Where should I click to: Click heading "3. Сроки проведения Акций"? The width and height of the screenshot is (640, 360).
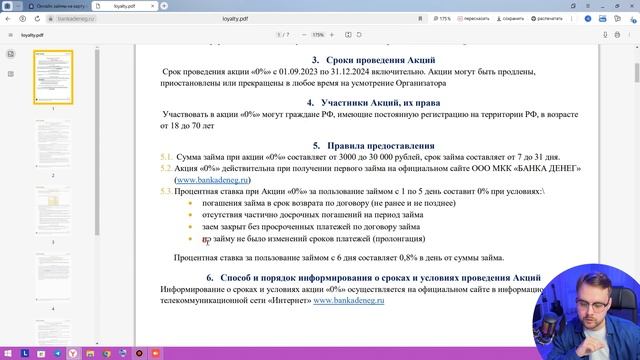[x=373, y=60]
